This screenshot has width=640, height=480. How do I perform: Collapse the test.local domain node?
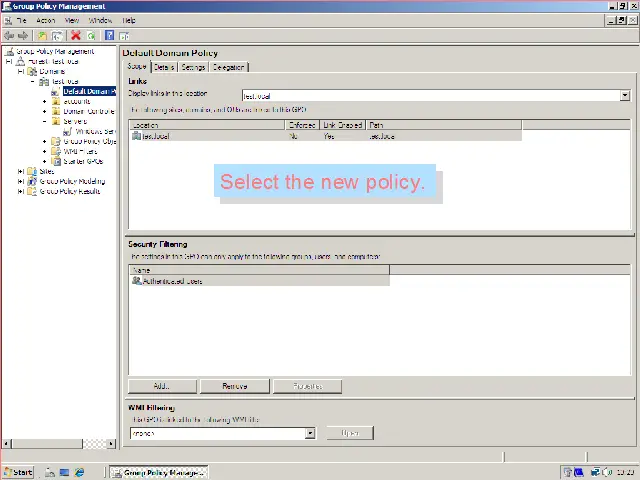33,81
